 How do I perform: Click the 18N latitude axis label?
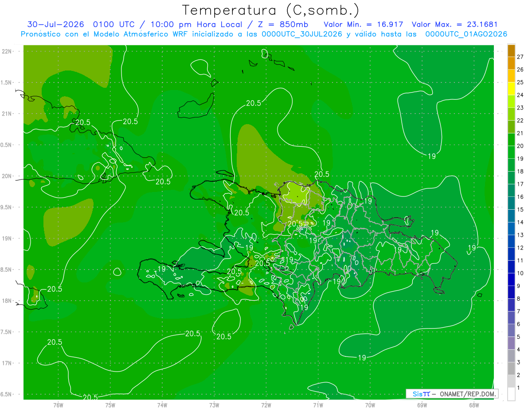(x=8, y=301)
